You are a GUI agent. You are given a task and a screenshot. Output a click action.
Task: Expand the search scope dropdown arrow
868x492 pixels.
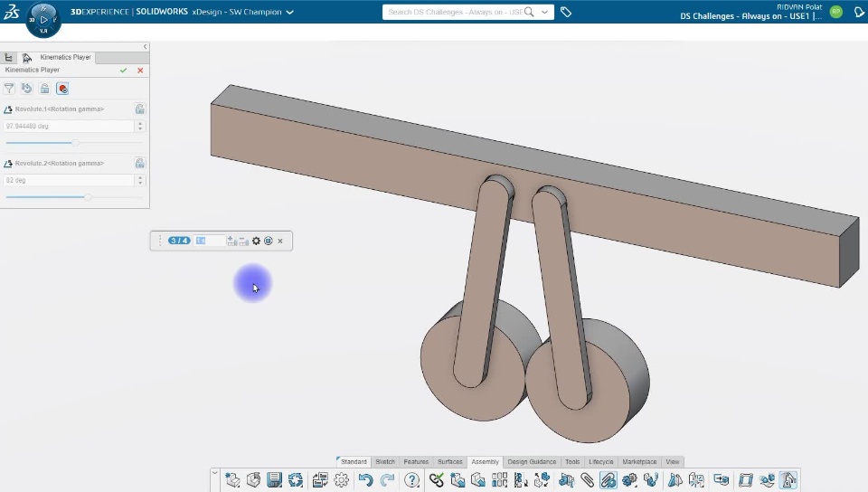tap(545, 13)
